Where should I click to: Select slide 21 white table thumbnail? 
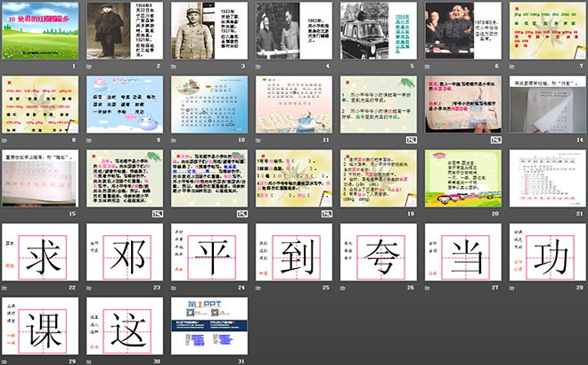(x=548, y=178)
